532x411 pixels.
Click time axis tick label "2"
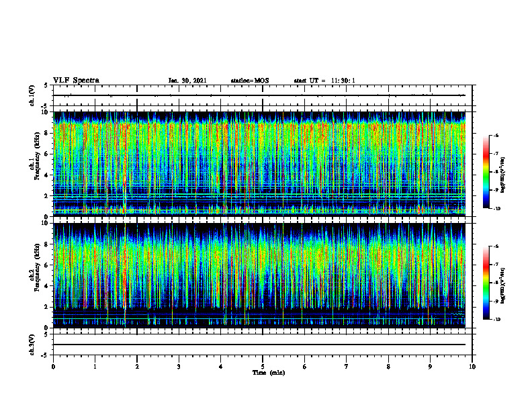pos(137,367)
